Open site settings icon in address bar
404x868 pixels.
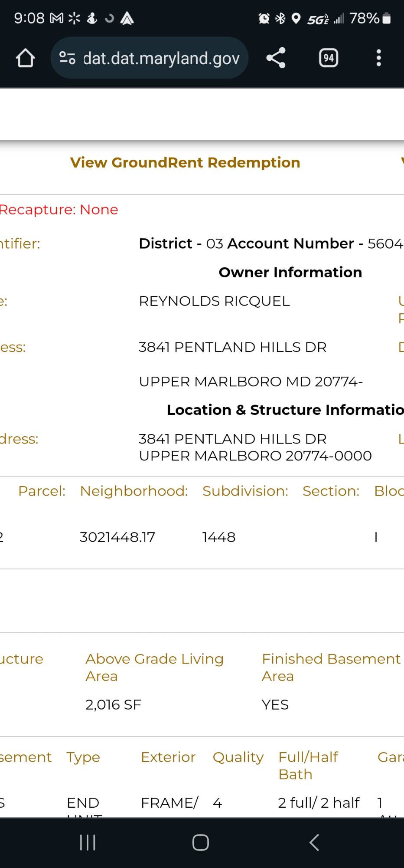(67, 58)
